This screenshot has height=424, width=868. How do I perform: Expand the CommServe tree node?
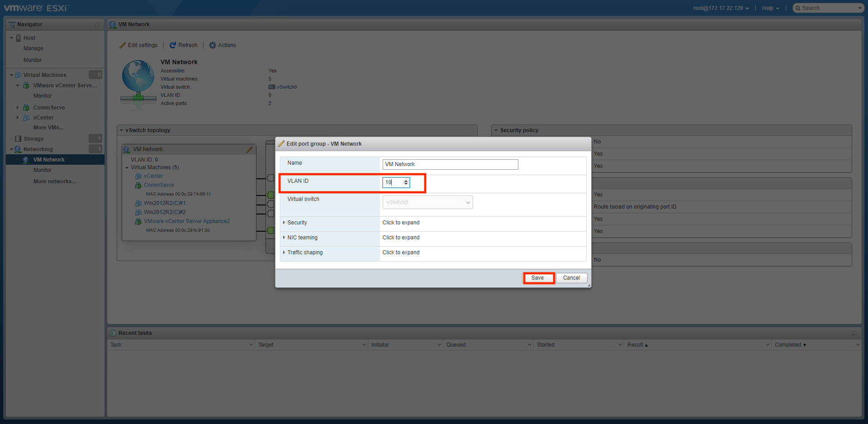18,108
